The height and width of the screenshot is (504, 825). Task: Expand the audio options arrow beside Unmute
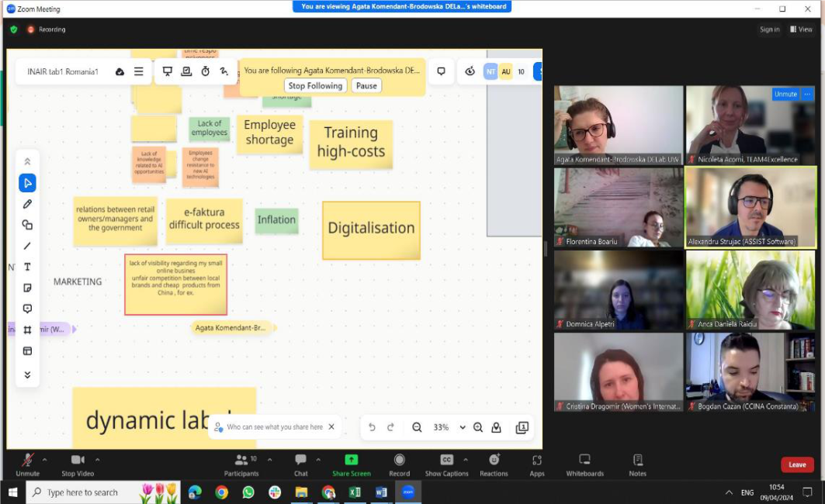coord(45,460)
